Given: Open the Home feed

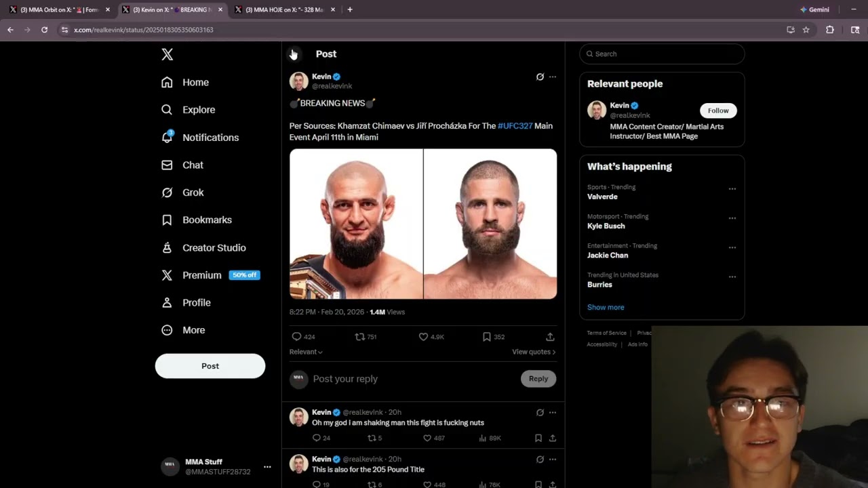Looking at the screenshot, I should pos(185,82).
